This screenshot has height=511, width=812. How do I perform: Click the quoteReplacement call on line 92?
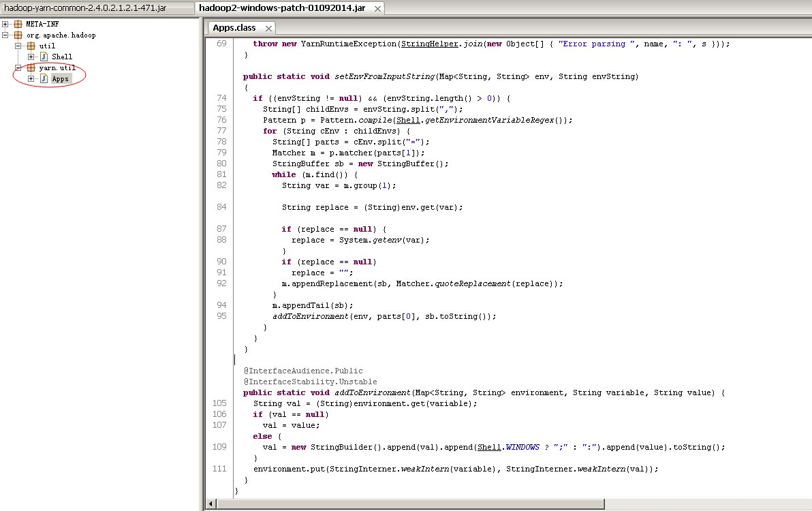click(472, 283)
